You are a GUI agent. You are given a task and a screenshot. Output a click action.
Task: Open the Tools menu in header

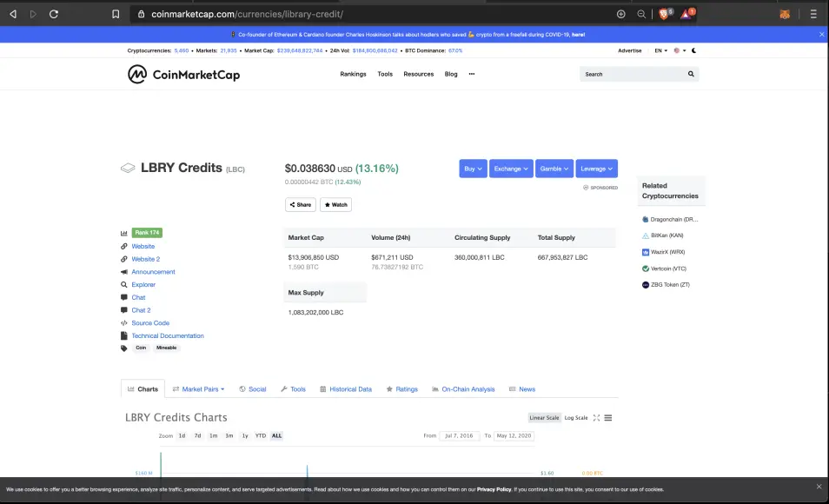pyautogui.click(x=385, y=74)
